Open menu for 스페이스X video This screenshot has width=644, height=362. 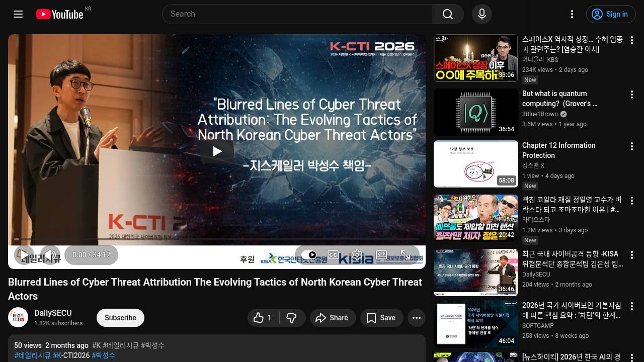point(632,40)
